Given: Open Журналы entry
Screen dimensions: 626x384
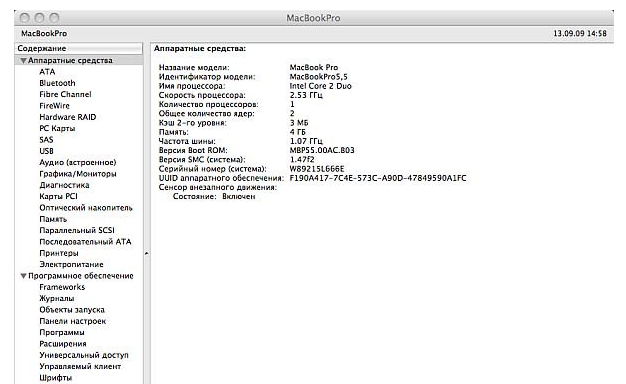Looking at the screenshot, I should tap(57, 299).
